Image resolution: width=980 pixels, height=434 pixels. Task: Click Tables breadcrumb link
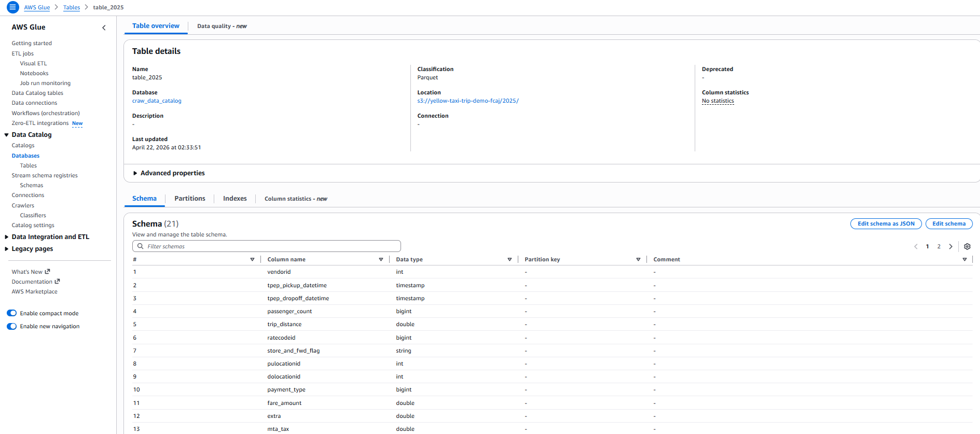[x=72, y=7]
